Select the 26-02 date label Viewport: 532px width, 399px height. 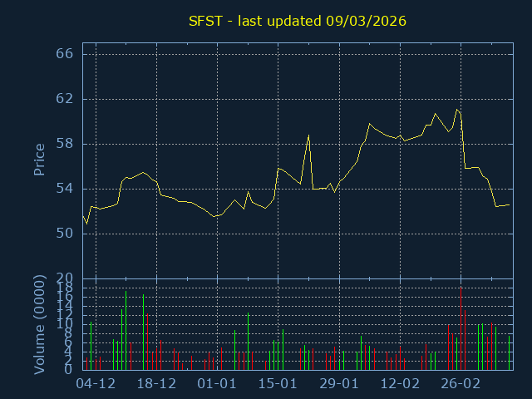click(x=461, y=384)
